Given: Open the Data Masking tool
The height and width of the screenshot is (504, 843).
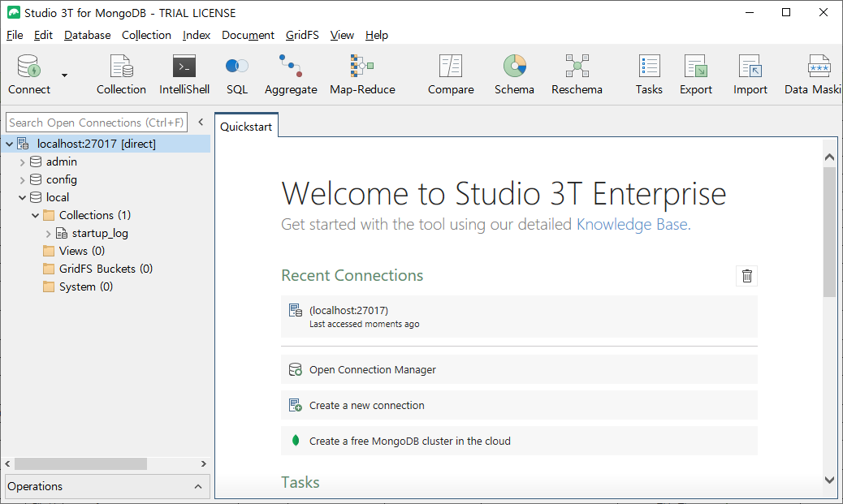Looking at the screenshot, I should pos(813,74).
